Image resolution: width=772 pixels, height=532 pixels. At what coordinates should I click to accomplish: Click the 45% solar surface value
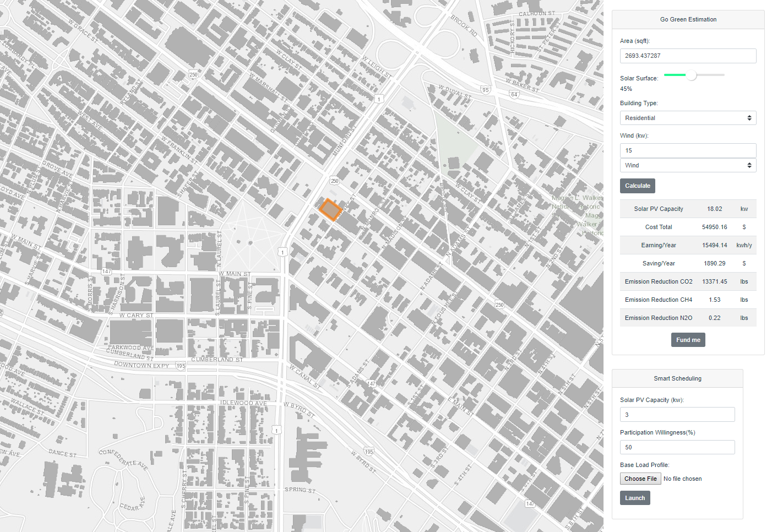[626, 89]
